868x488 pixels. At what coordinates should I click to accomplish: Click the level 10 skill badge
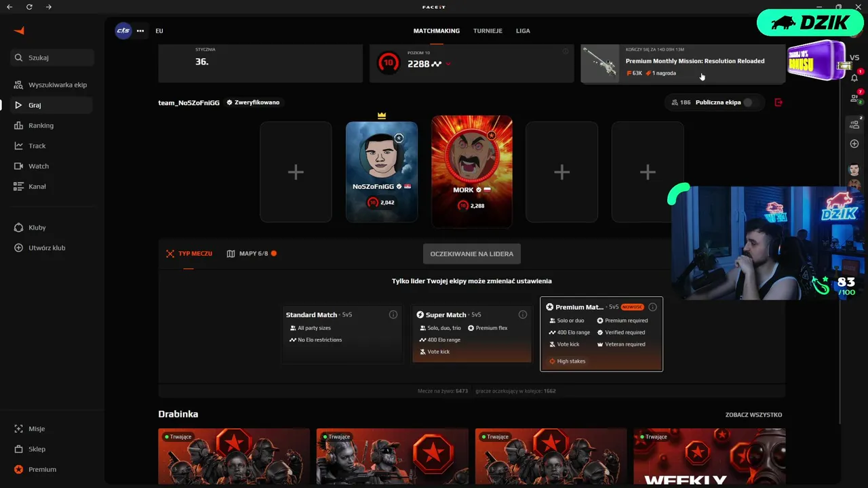point(388,63)
